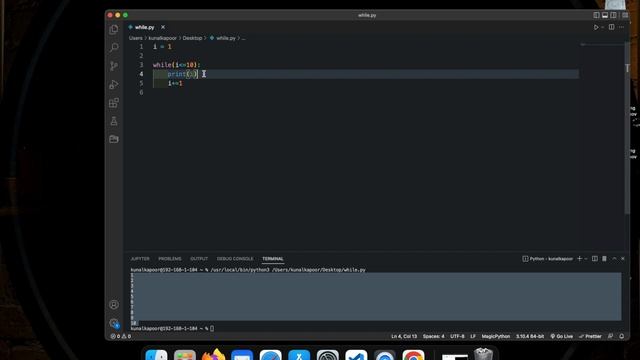Screen dimensions: 640x360
Task: Click the breadcrumb trailing ellipsis
Action: pyautogui.click(x=243, y=38)
